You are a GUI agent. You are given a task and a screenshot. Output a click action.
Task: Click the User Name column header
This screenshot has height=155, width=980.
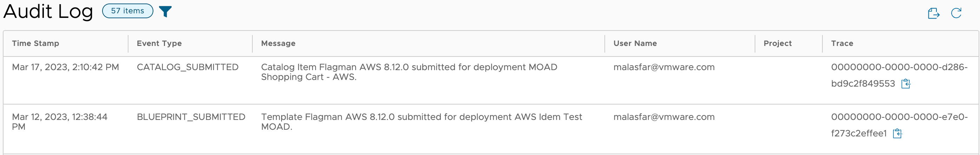[x=635, y=43]
